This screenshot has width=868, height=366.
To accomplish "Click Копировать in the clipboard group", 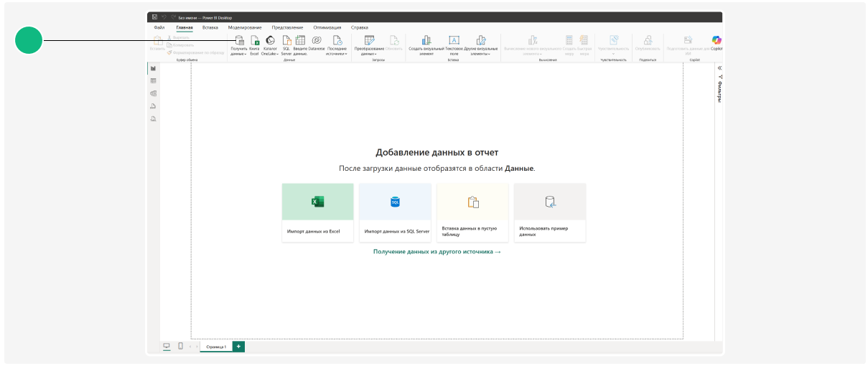I will coord(181,45).
